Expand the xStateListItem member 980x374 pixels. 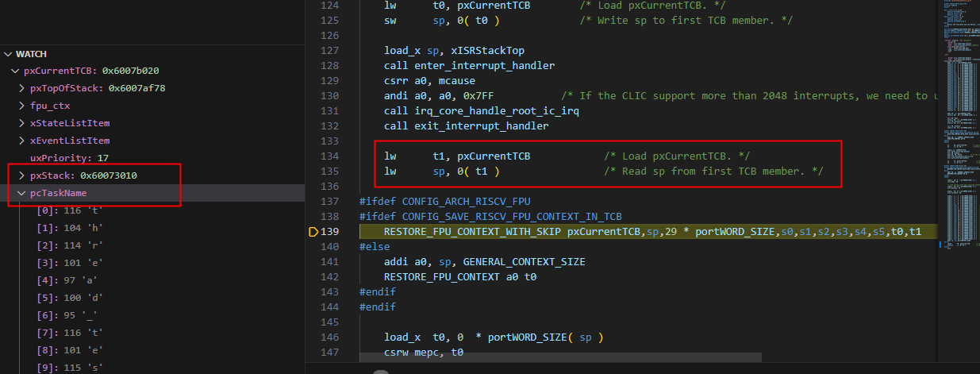(22, 123)
